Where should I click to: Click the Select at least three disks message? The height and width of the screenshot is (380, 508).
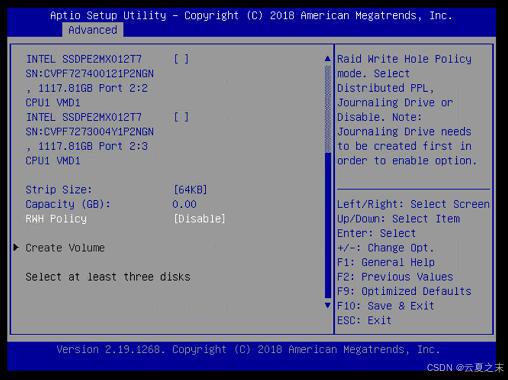108,277
